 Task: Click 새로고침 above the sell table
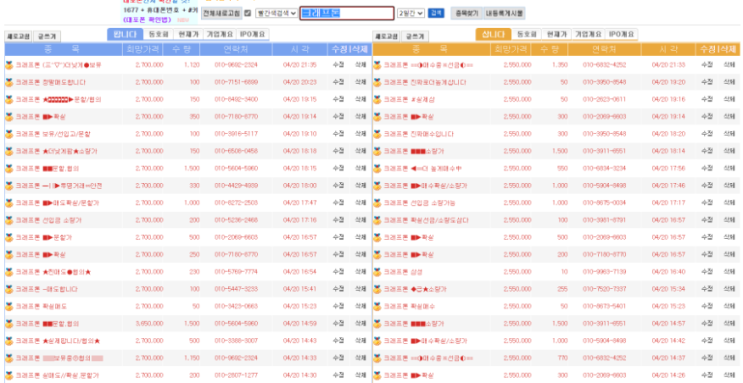[18, 36]
